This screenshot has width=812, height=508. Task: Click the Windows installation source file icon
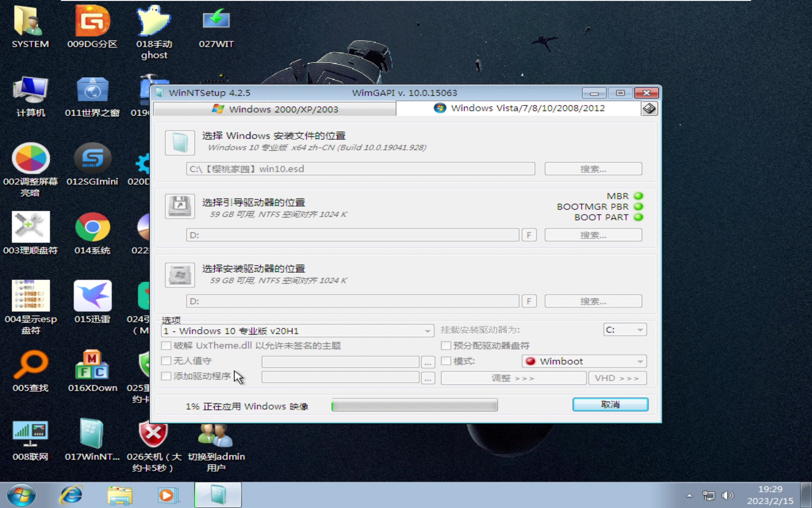tap(180, 143)
